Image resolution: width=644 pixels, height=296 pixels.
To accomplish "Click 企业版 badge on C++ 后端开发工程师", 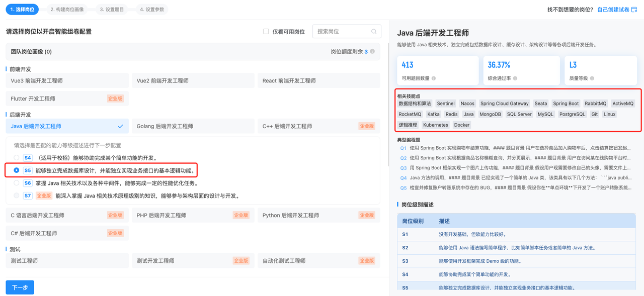I will click(x=367, y=126).
